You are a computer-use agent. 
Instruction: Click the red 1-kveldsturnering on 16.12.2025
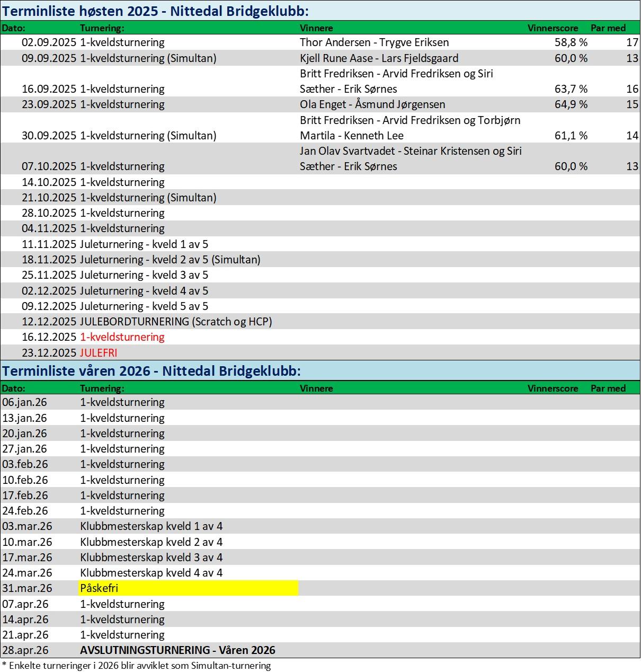[x=122, y=337]
